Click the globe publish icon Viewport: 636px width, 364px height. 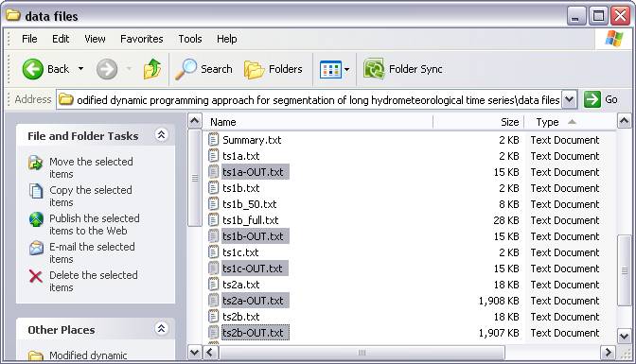36,219
